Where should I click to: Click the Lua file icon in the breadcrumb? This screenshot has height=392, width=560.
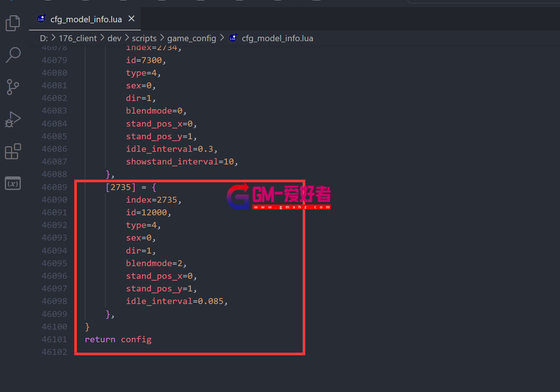pos(233,38)
